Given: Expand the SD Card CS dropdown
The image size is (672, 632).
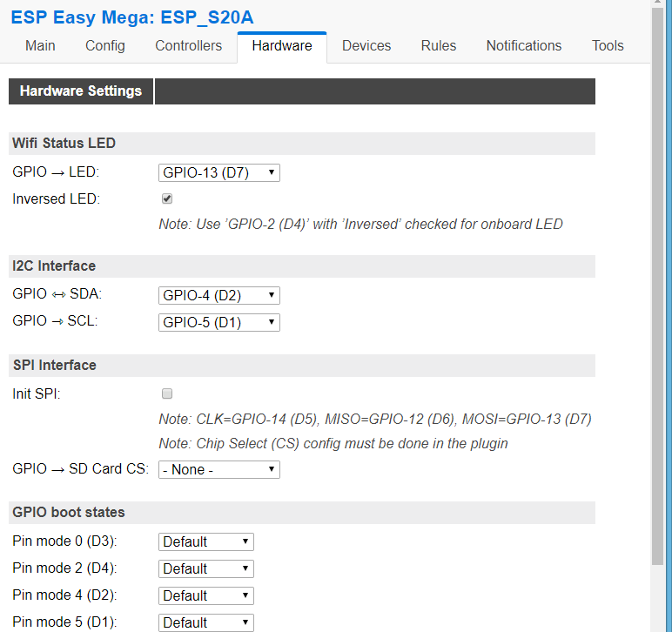Looking at the screenshot, I should pyautogui.click(x=219, y=469).
